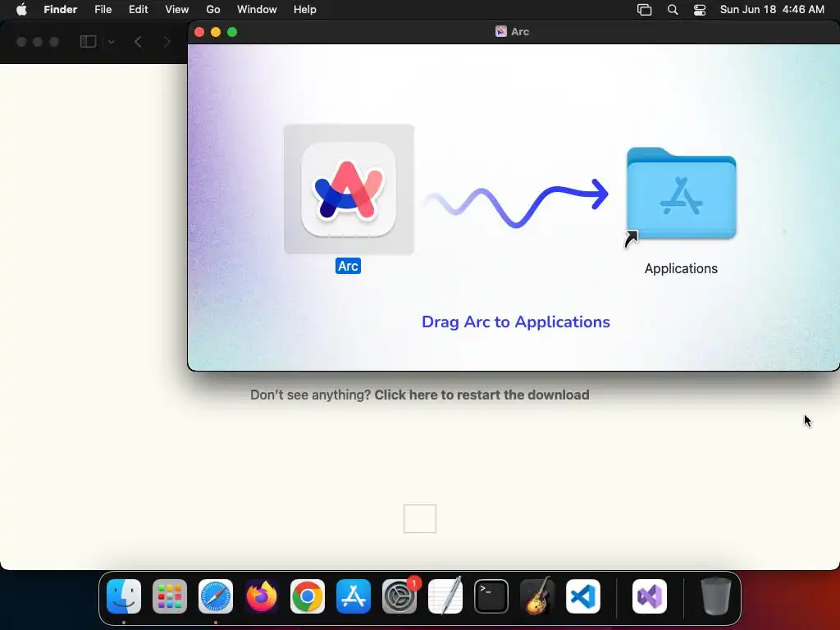Open Firefox from the Dock
Viewport: 840px width, 630px height.
262,596
